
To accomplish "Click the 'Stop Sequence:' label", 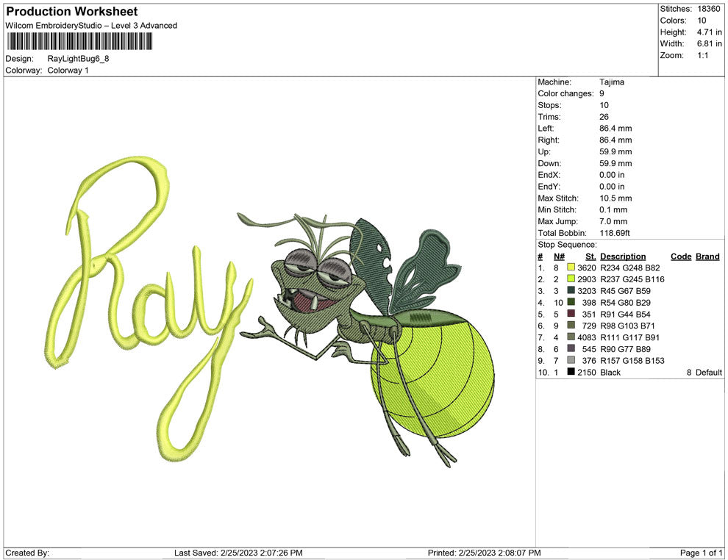I will pos(567,245).
